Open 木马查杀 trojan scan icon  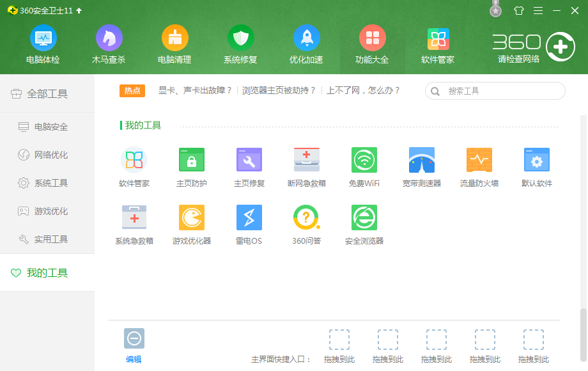pos(109,38)
